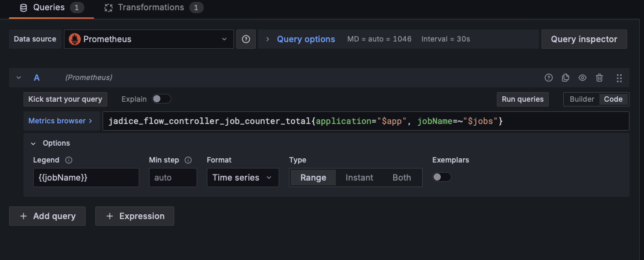Click the data source help icon
This screenshot has height=260, width=644.
246,39
